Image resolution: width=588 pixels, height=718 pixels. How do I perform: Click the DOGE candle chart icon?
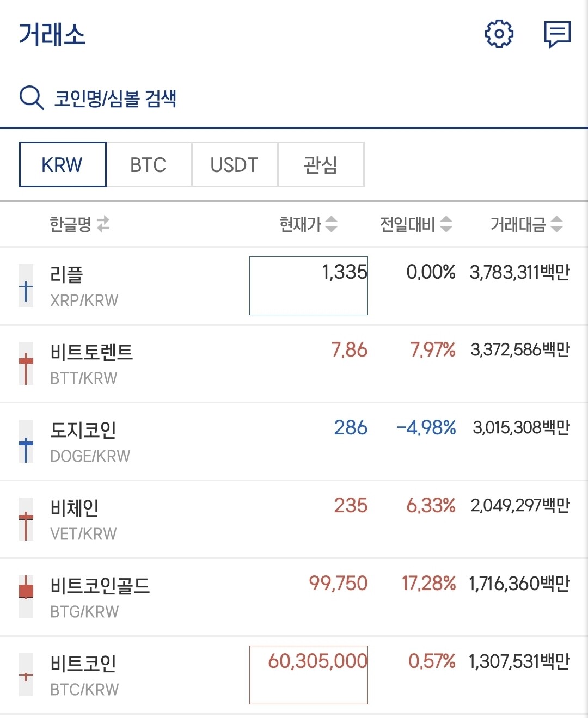pyautogui.click(x=26, y=441)
